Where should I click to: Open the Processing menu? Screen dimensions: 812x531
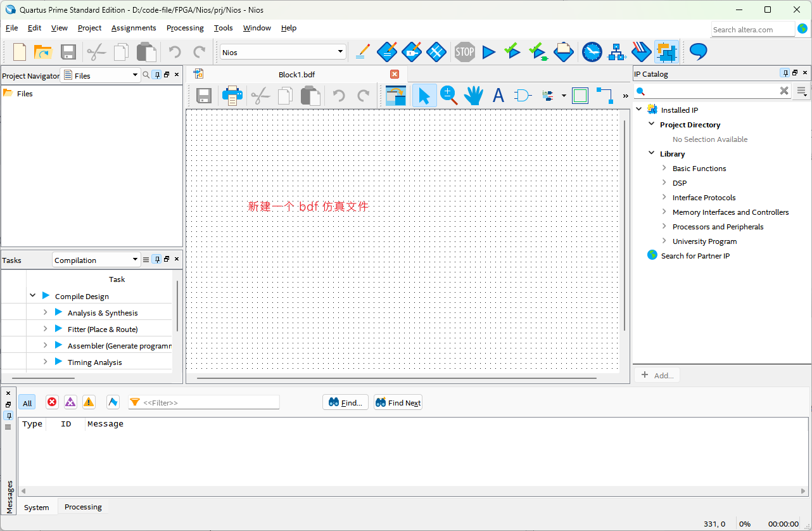pyautogui.click(x=184, y=28)
